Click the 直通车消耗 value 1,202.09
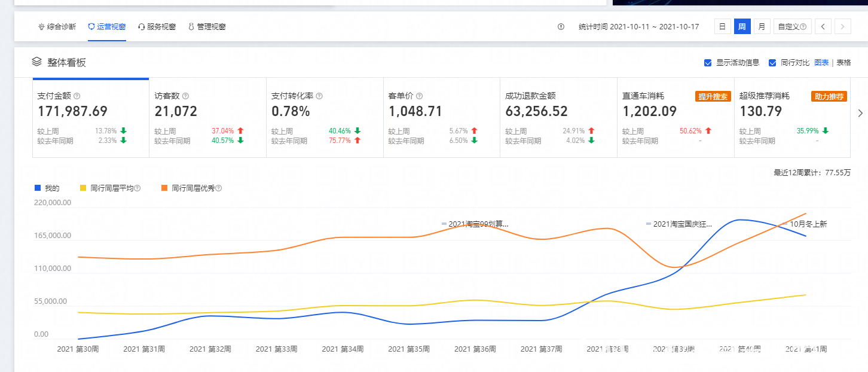 pyautogui.click(x=651, y=111)
